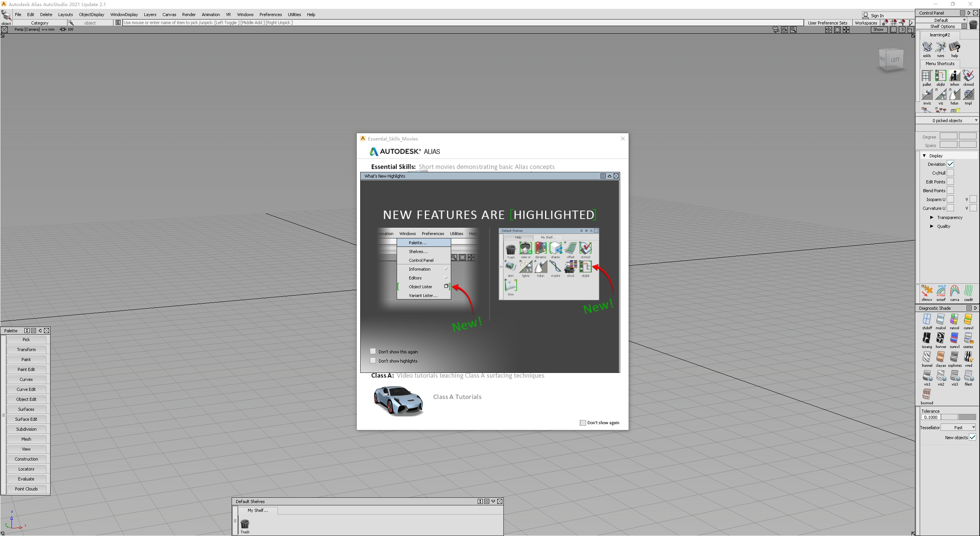Activate the horver diagnostic shading icon
Viewport: 980px width, 536px height.
tap(941, 338)
